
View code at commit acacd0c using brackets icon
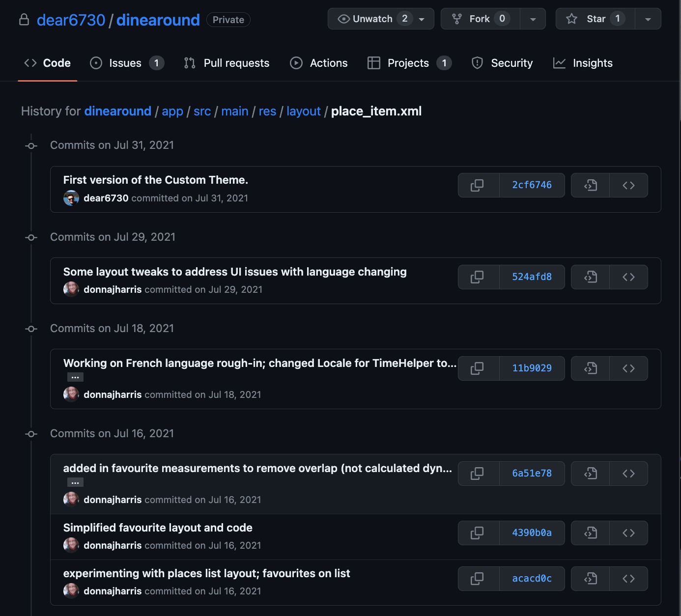[628, 579]
